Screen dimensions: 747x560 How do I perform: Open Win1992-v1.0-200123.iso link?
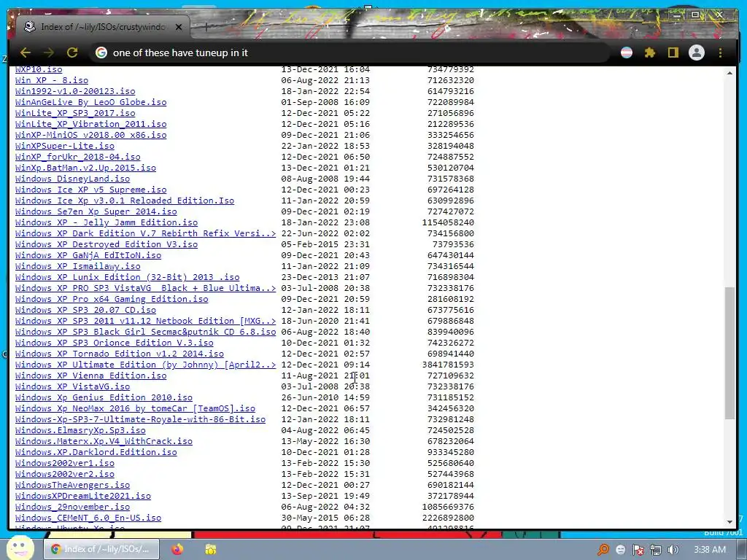coord(75,91)
